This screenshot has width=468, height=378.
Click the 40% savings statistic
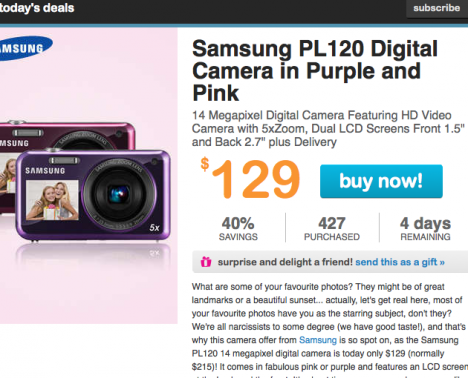pos(238,229)
